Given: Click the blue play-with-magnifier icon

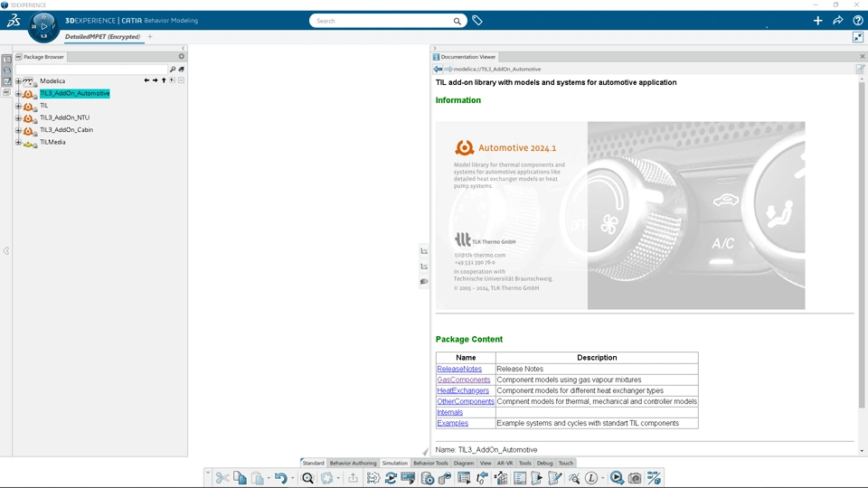Looking at the screenshot, I should point(617,478).
